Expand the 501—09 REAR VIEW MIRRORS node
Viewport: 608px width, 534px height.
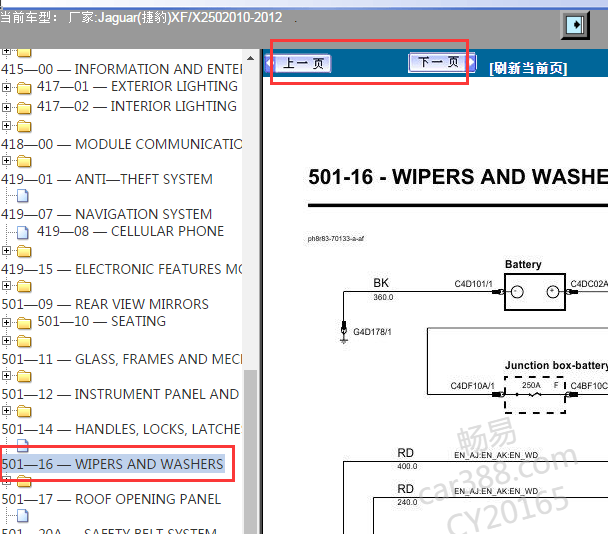pyautogui.click(x=6, y=285)
